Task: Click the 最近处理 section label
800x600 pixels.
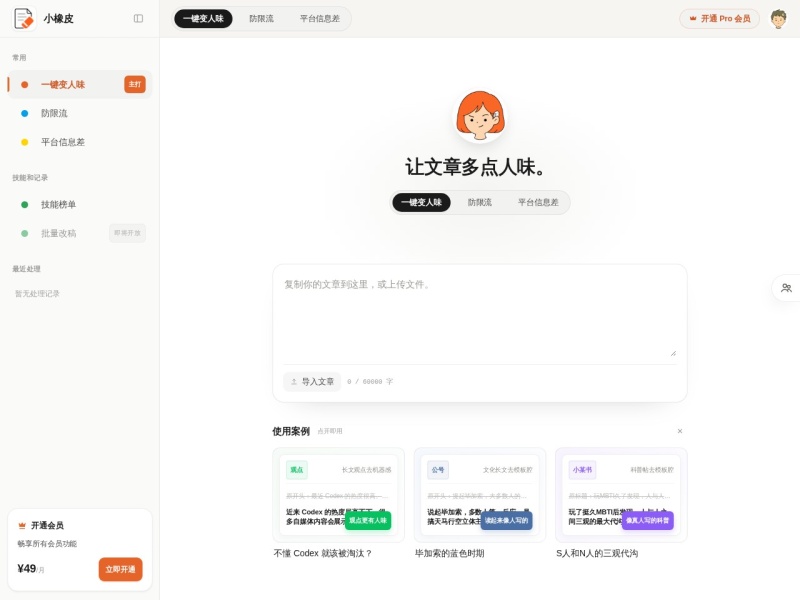Action: pos(27,269)
